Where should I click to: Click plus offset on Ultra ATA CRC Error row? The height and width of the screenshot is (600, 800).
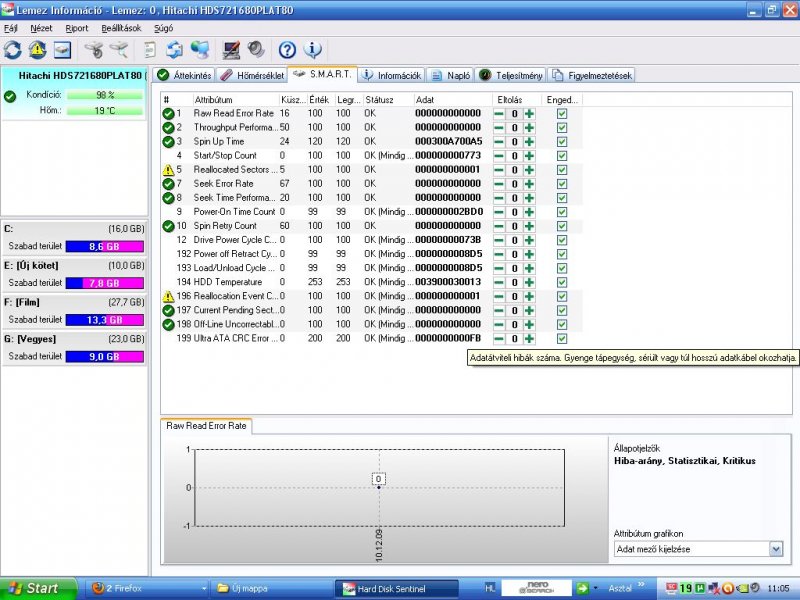pos(529,338)
